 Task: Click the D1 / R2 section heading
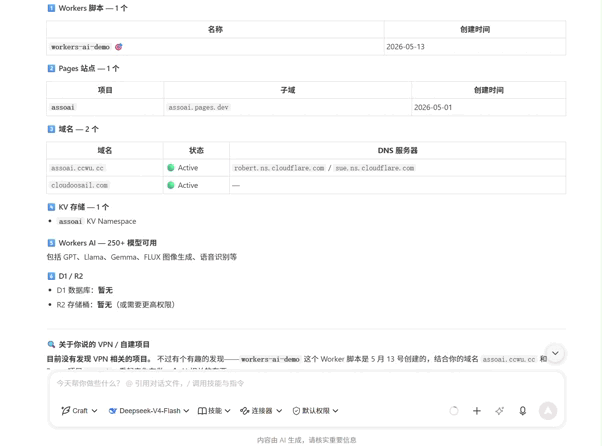pyautogui.click(x=65, y=276)
